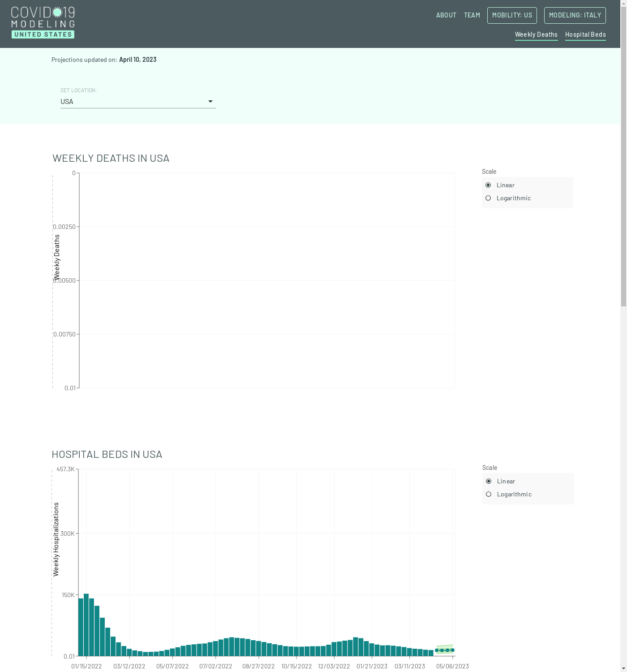The image size is (627, 672).
Task: Jump to the Hospital Beds section
Action: [x=585, y=34]
